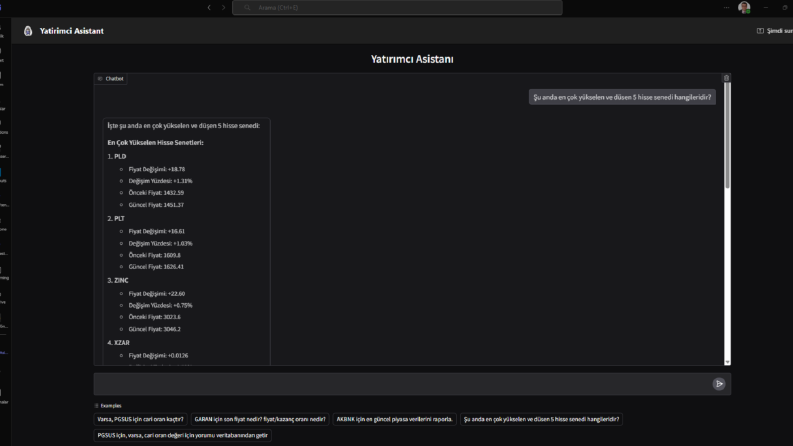Click 'Fiyat Değişimi: +0.0126' line

pos(158,355)
